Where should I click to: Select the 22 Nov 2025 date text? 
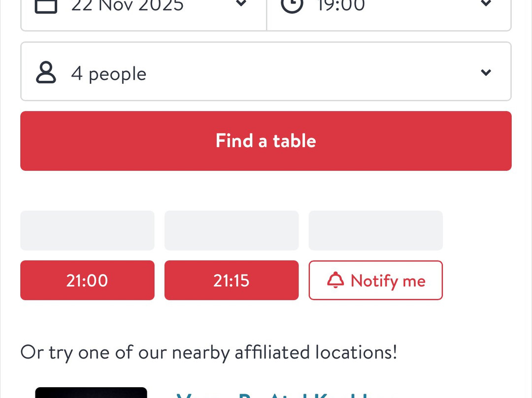[x=128, y=5]
